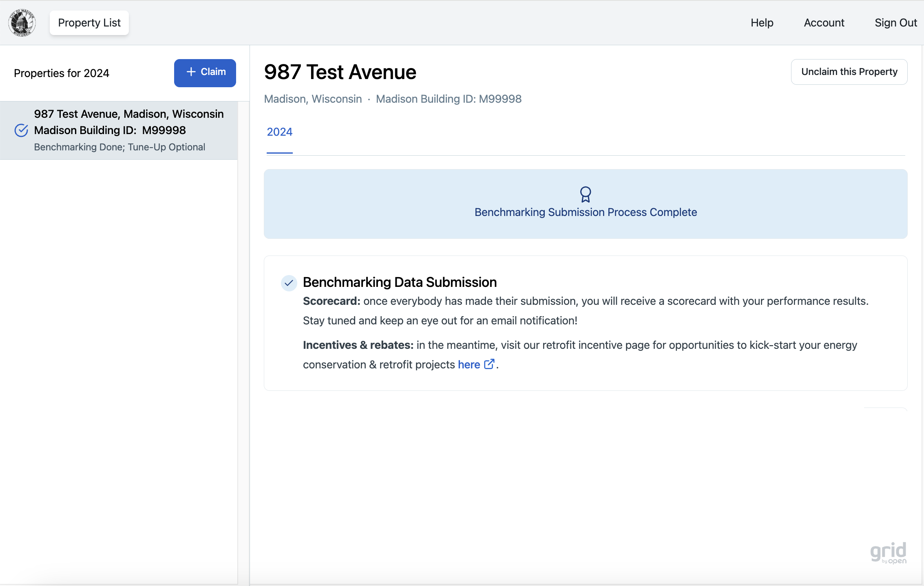Click the award ribbon icon in banner
Screen dimensions: 924x586
pyautogui.click(x=586, y=194)
